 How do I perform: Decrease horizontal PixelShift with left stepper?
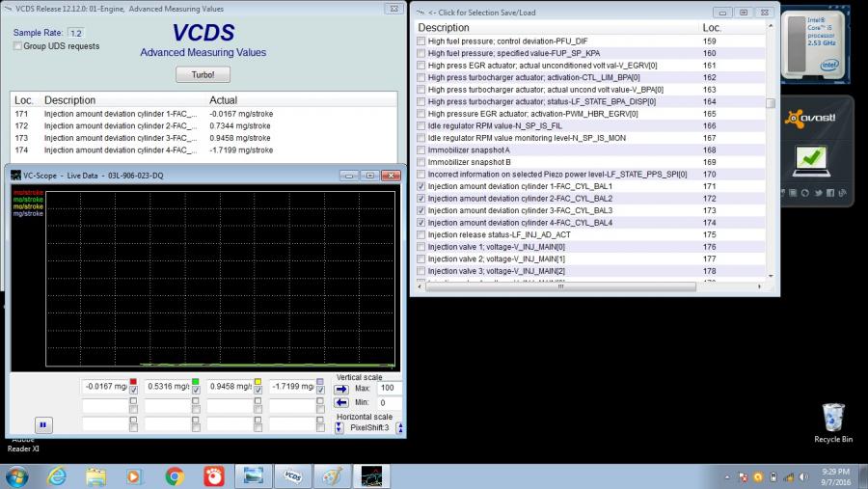[339, 427]
